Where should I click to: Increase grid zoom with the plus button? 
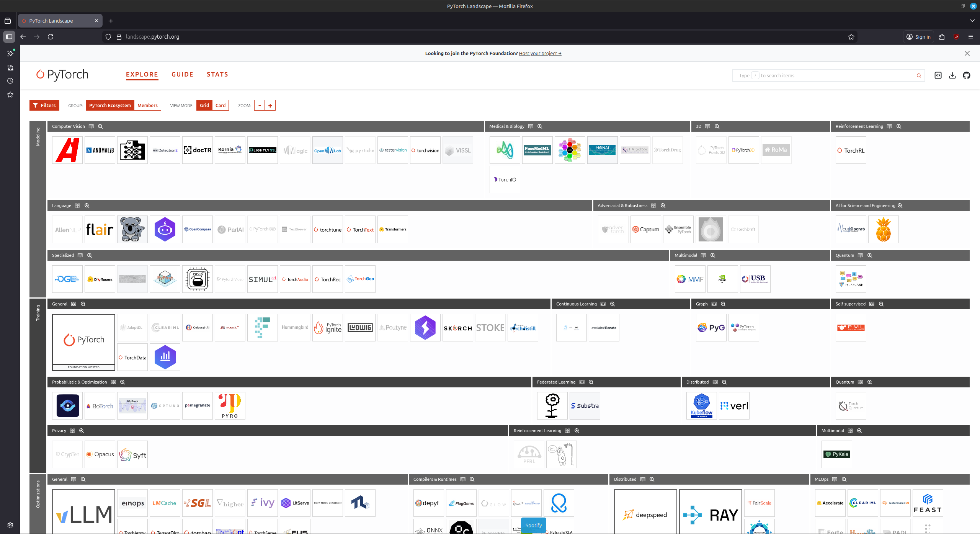tap(270, 105)
